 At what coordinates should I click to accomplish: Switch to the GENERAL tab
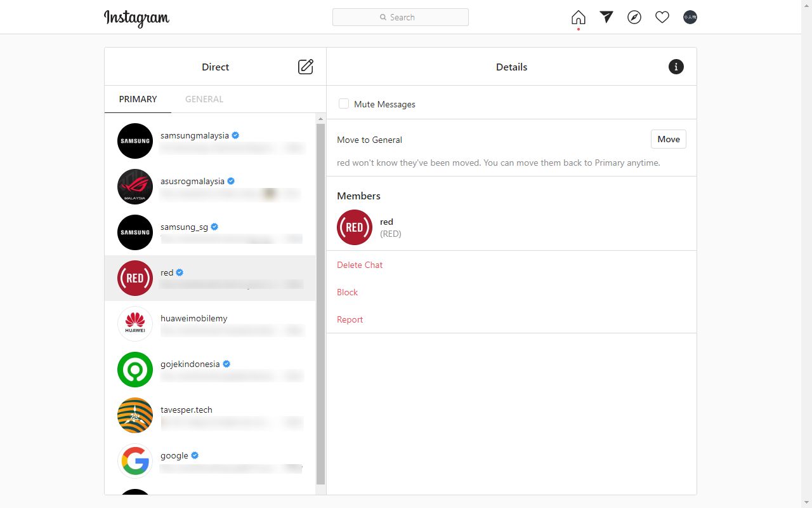(204, 99)
